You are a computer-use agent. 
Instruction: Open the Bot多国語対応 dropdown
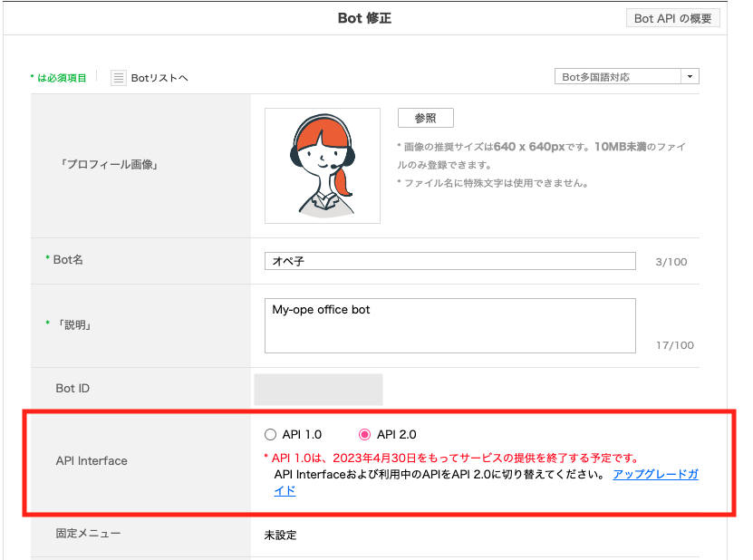pos(616,77)
